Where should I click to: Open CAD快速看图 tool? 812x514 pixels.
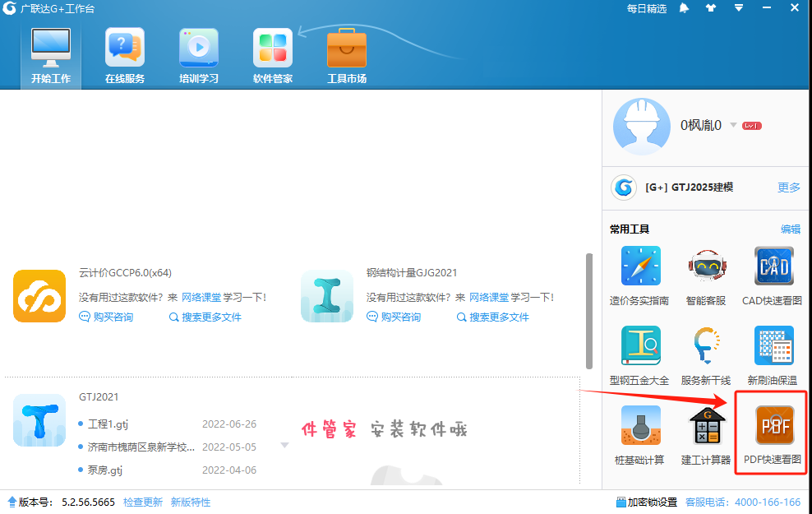[773, 276]
